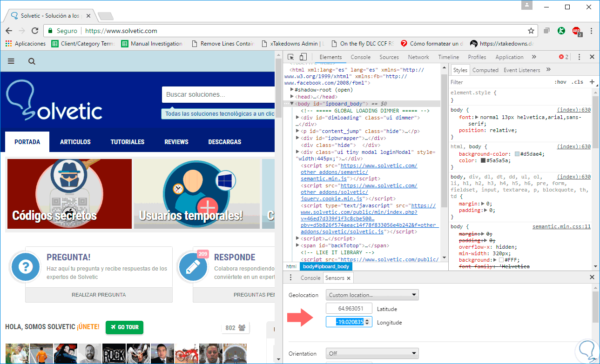Reload the Solvetic page
The height and width of the screenshot is (364, 600).
[34, 31]
